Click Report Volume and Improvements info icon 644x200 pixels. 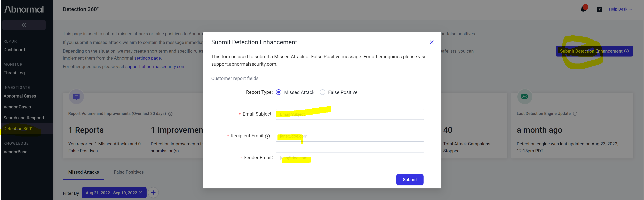171,114
